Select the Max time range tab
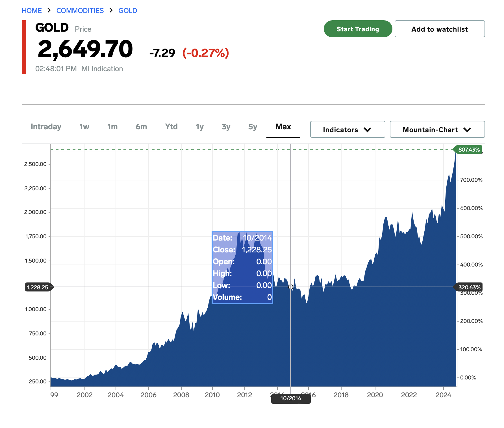The height and width of the screenshot is (428, 504). point(283,127)
